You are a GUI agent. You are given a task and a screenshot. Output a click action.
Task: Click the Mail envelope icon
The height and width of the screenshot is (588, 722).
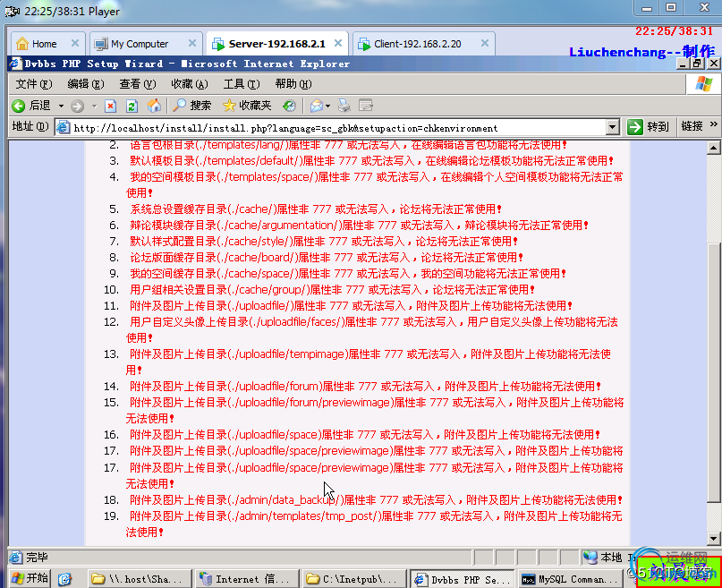coord(317,106)
